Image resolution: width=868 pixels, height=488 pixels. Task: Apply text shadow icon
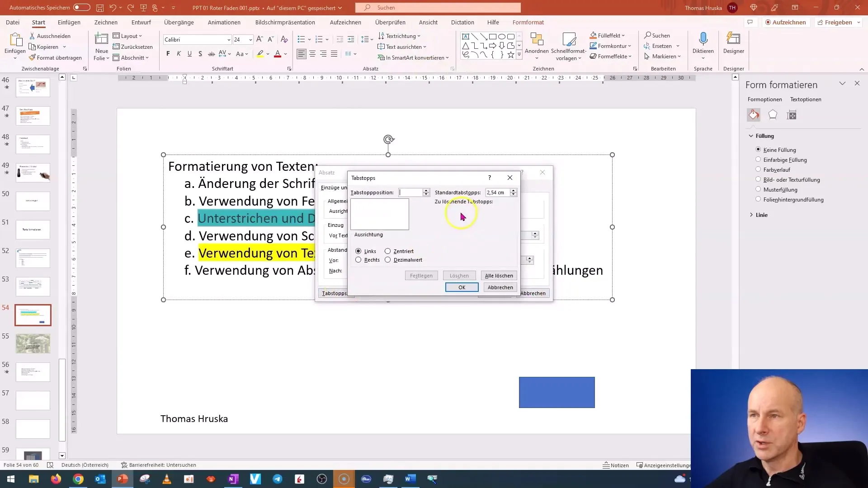pos(200,54)
